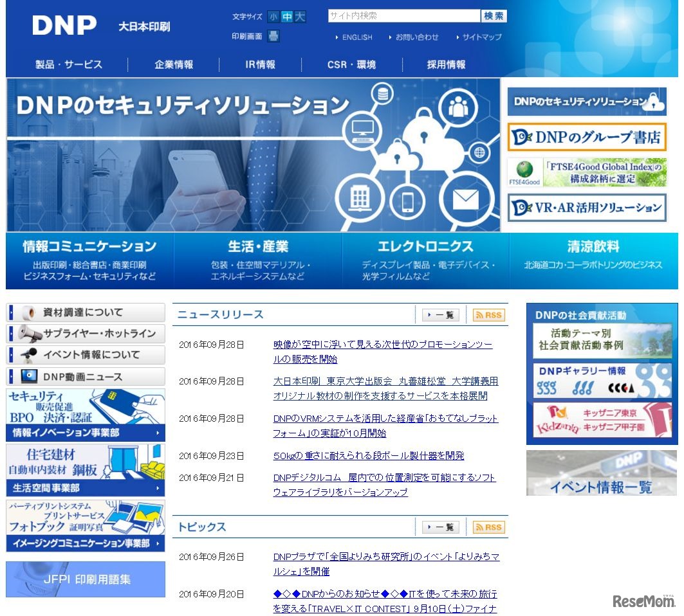Open VR・AR活用ソリューション banner
The width and height of the screenshot is (684, 616).
coord(587,208)
